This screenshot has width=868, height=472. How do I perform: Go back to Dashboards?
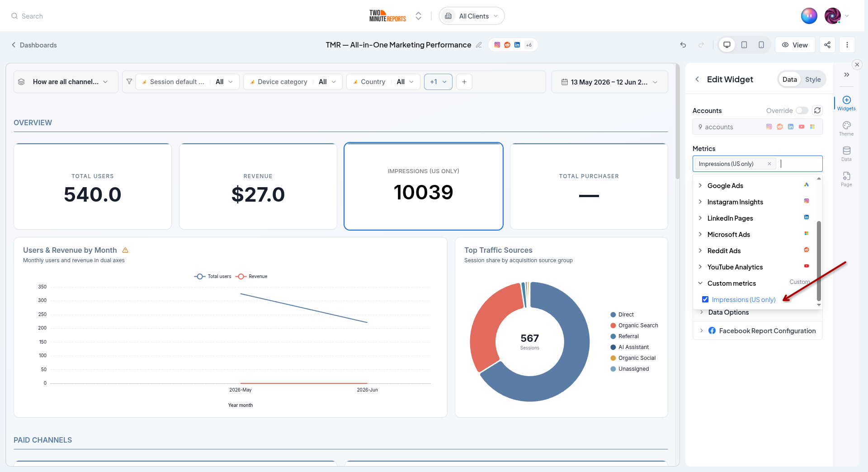34,45
